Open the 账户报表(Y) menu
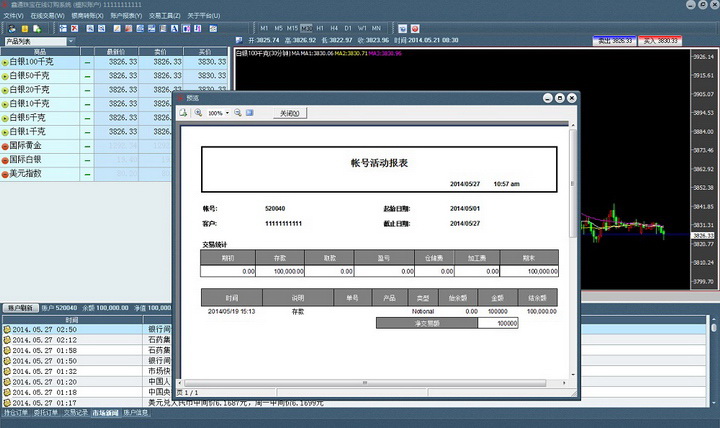720x428 pixels. pyautogui.click(x=126, y=16)
